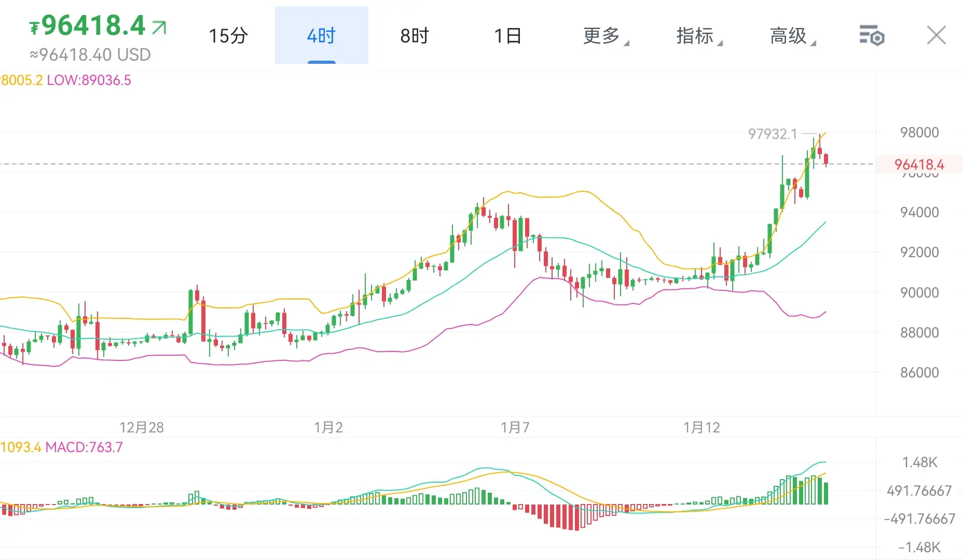This screenshot has width=963, height=560.
Task: Click the 86000 price axis label
Action: coord(919,372)
